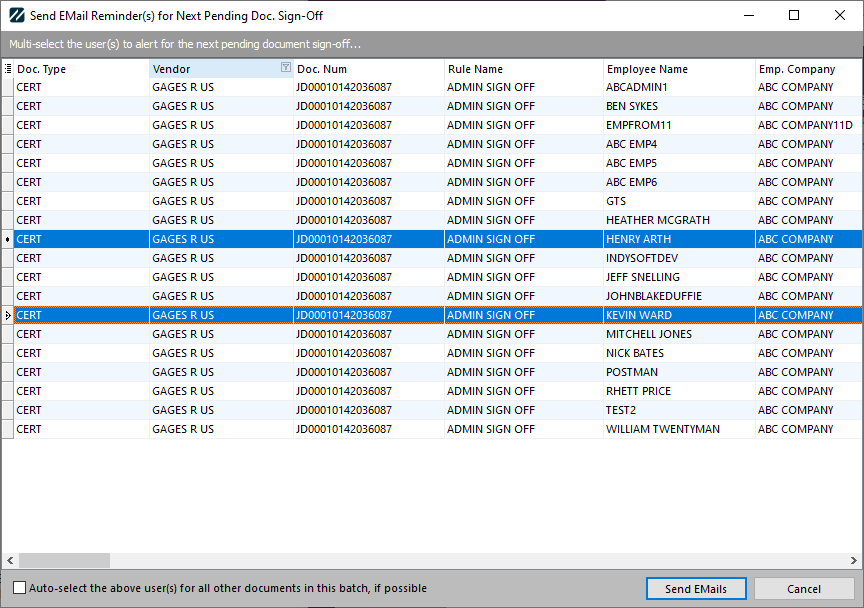
Task: Maximize the email reminder window
Action: (x=794, y=16)
